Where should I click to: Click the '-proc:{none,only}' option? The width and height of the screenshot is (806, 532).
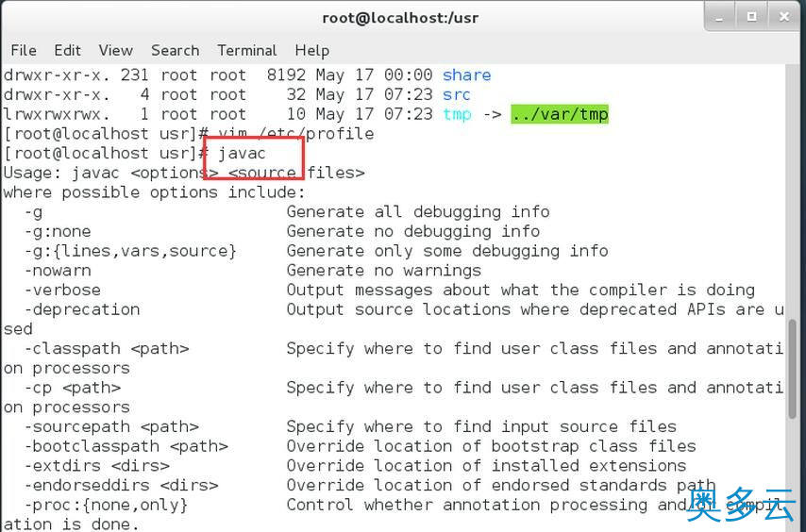(107, 505)
